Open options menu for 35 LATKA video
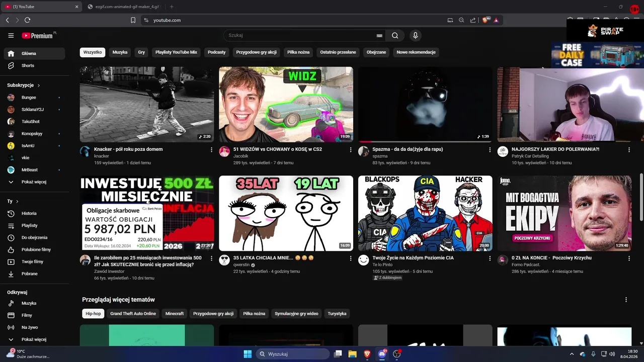The width and height of the screenshot is (644, 362). pyautogui.click(x=351, y=258)
